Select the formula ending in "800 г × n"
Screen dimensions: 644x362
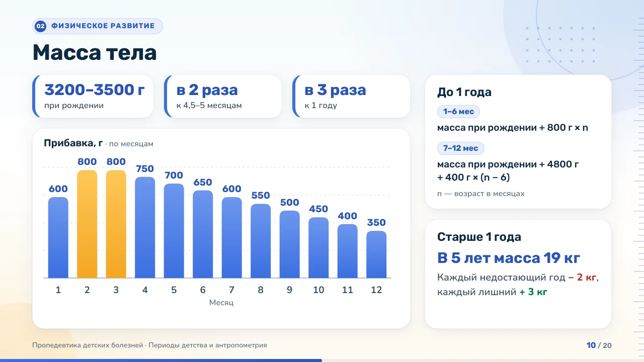pos(513,128)
